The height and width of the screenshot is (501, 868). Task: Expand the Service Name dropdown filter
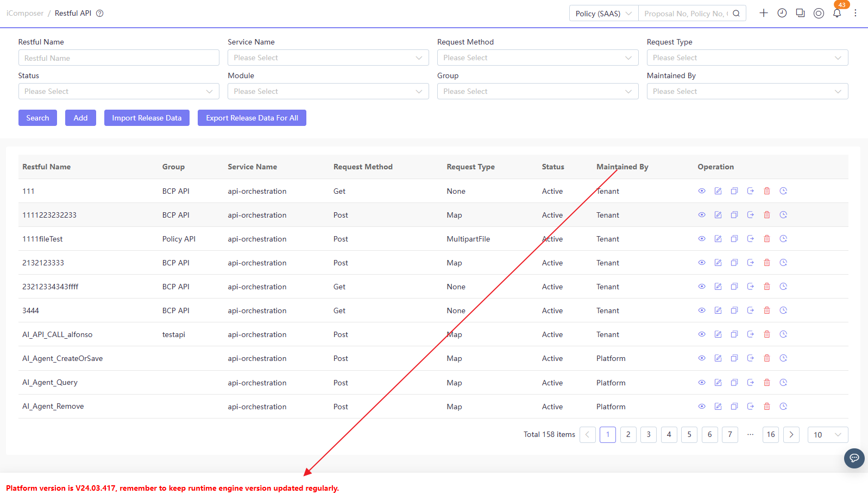pos(328,58)
